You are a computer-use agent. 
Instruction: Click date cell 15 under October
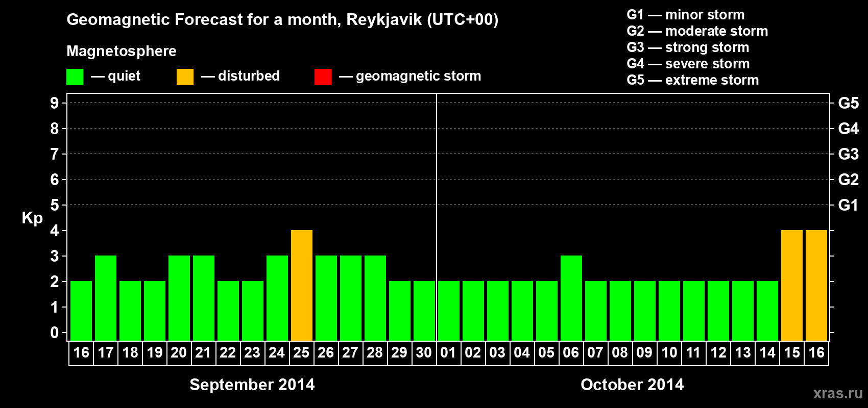click(x=792, y=353)
